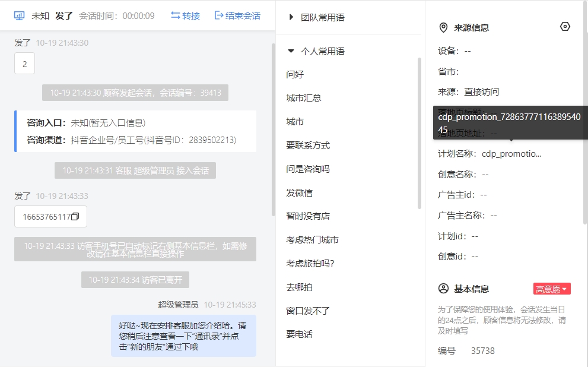Open the hexagon settings icon in 来源信息
The image size is (588, 367).
tap(565, 27)
